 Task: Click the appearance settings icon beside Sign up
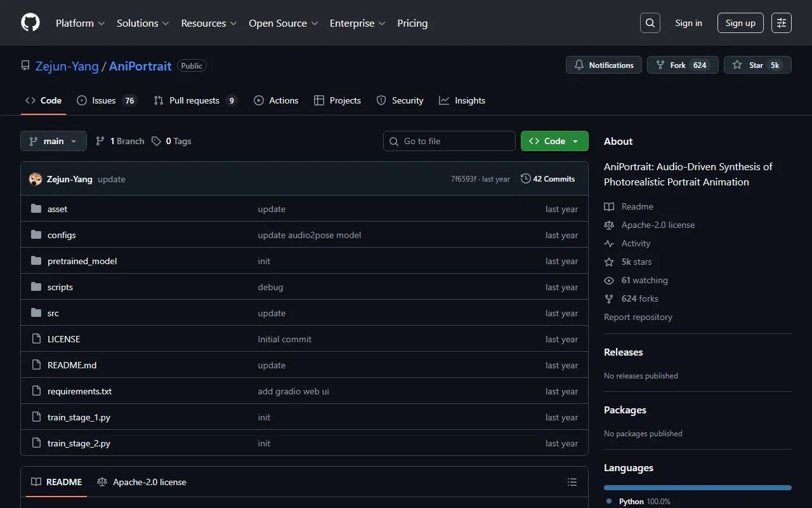coord(782,23)
